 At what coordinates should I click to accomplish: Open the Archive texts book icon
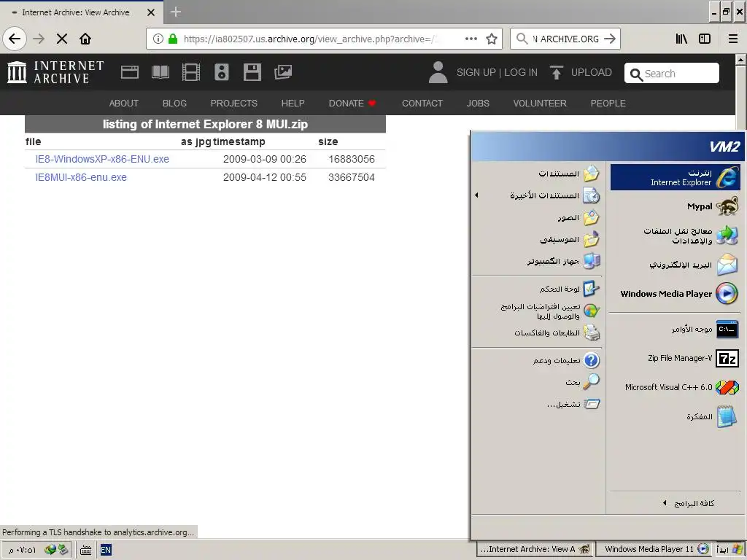click(x=160, y=72)
